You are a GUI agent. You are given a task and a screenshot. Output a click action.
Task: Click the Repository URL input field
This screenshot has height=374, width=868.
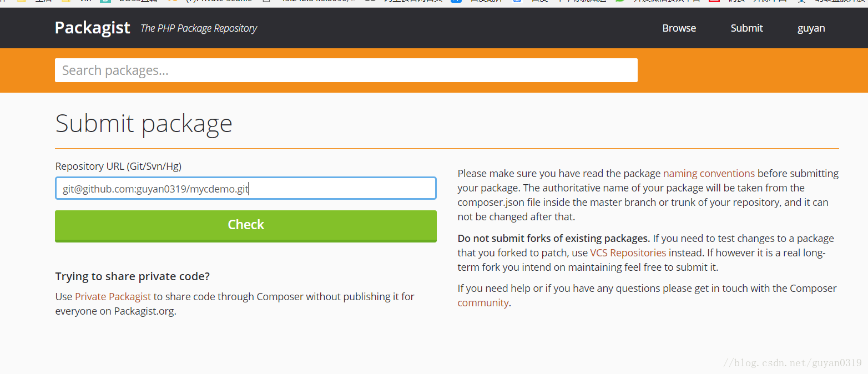click(246, 188)
